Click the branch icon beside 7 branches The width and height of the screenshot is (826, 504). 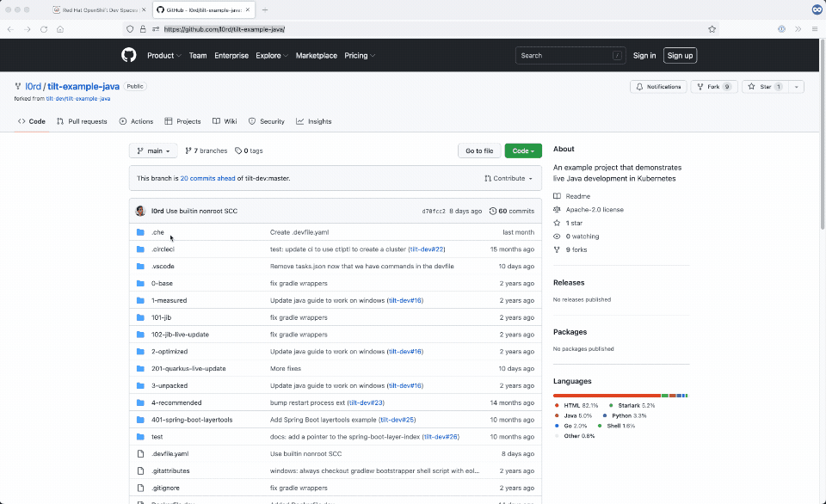pos(188,151)
